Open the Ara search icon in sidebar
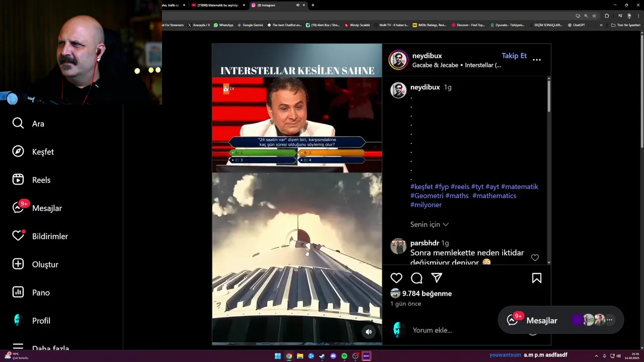Image resolution: width=644 pixels, height=362 pixels. coord(18,123)
